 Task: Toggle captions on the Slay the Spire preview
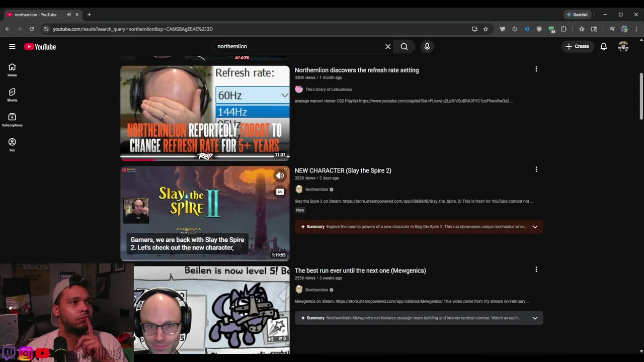[280, 192]
